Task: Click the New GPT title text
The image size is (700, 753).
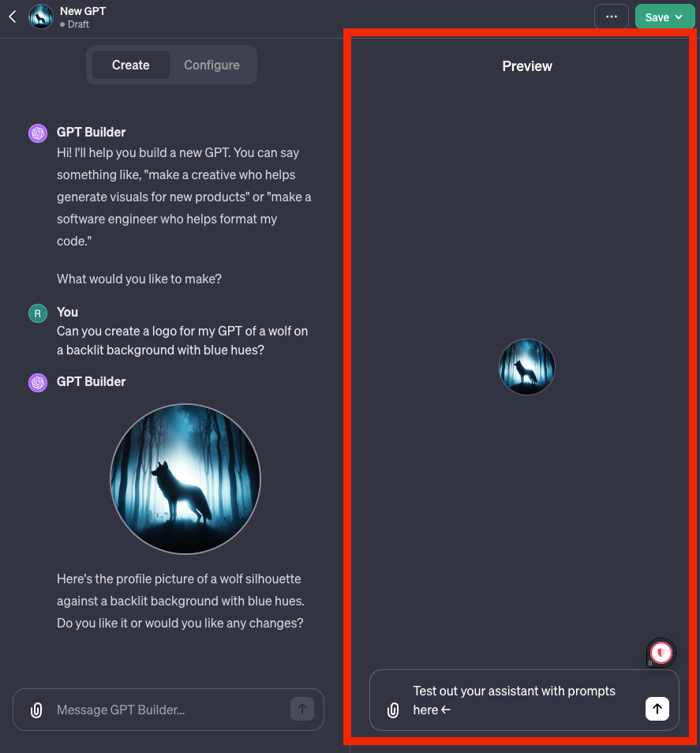Action: tap(83, 11)
